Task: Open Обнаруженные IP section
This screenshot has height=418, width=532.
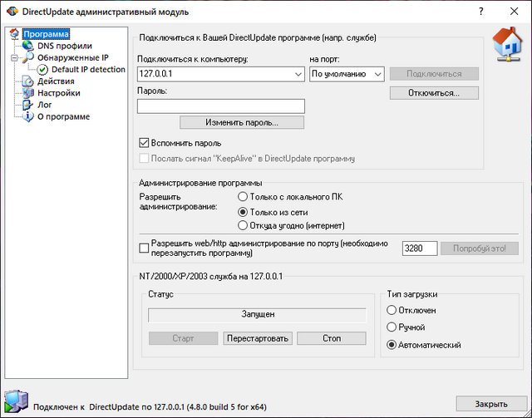Action: pos(73,57)
